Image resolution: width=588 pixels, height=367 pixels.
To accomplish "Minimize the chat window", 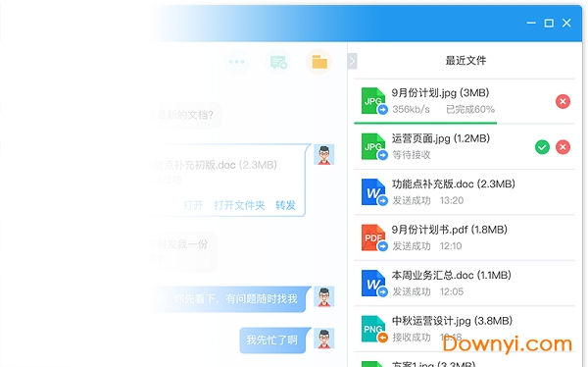I will tap(531, 23).
